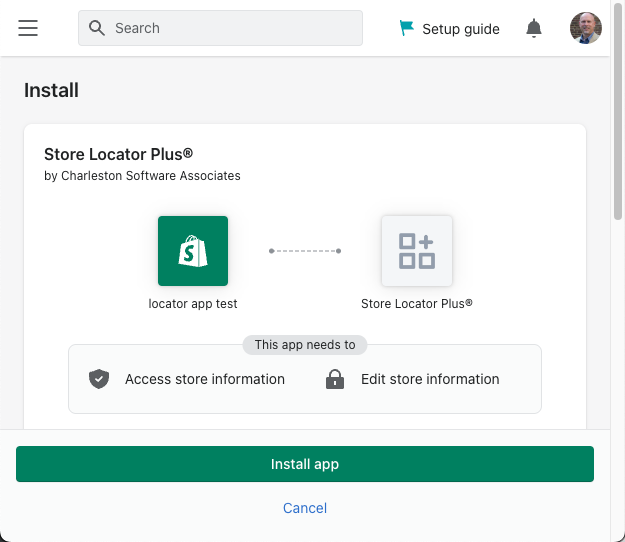Open the notifications bell
This screenshot has height=542, width=625.
534,28
